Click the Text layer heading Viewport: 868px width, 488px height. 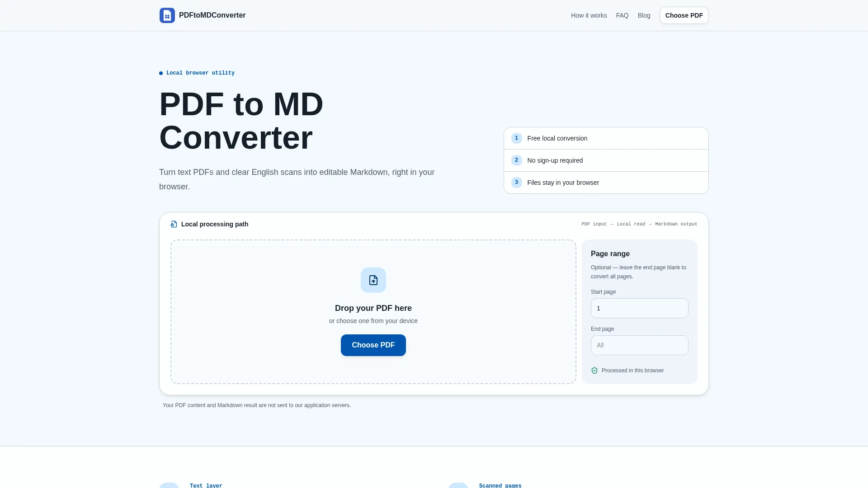[x=206, y=485]
